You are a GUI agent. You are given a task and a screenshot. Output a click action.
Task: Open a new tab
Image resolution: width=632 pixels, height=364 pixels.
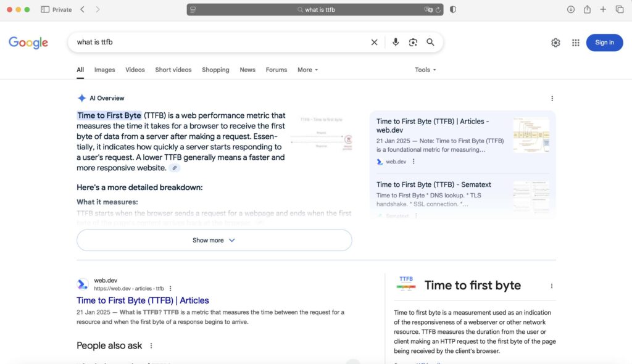(x=603, y=9)
